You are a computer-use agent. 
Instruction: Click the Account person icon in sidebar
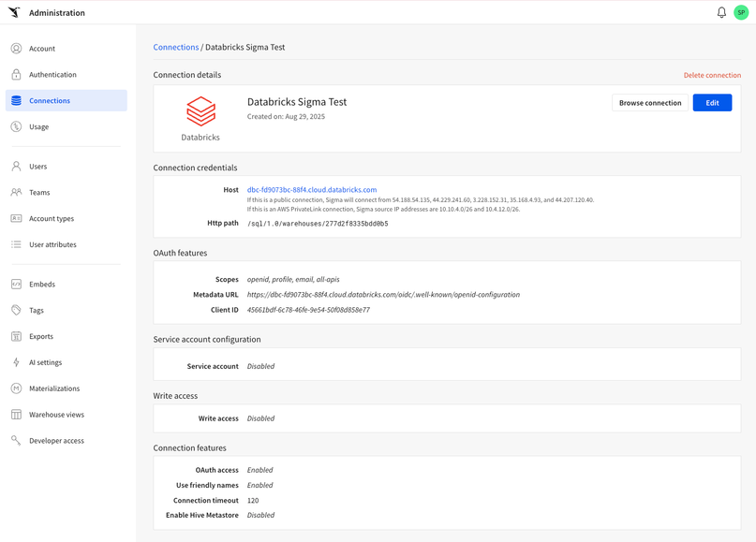[x=16, y=49]
